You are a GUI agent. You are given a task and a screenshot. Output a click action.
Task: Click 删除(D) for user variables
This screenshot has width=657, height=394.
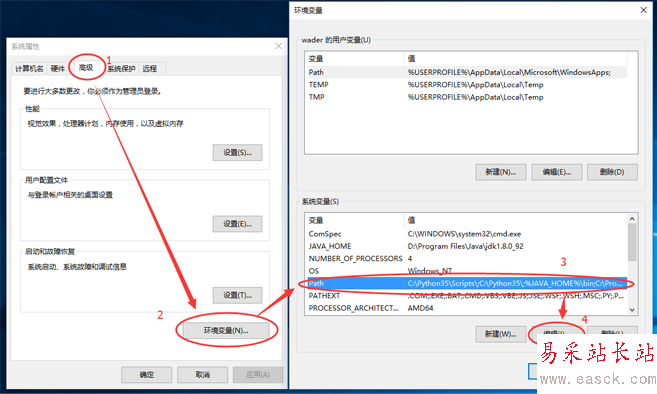coord(612,172)
